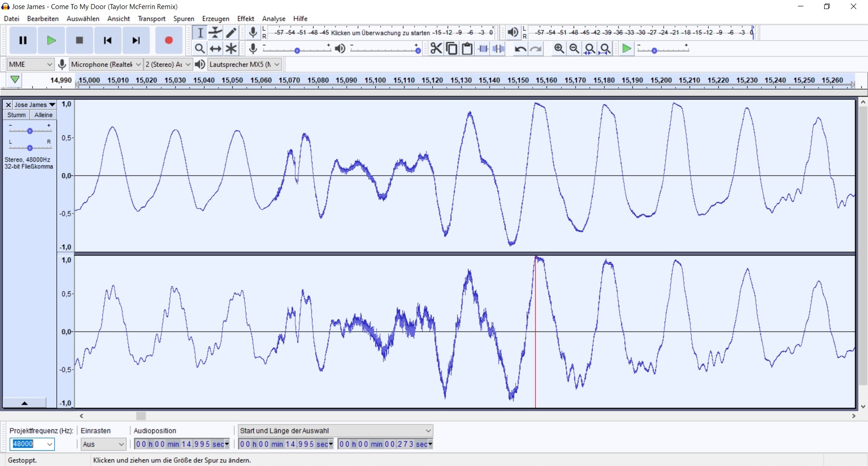Screen dimensions: 868x466
Task: Select the Draw pencil tool
Action: tap(231, 33)
